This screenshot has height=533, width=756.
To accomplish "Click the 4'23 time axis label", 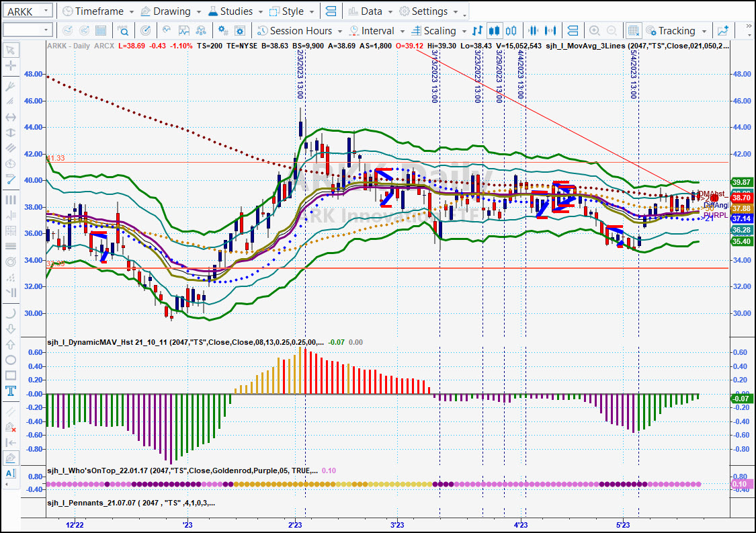I will (x=521, y=525).
